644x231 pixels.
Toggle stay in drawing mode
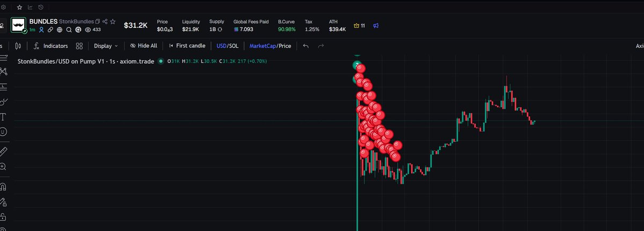[3, 202]
